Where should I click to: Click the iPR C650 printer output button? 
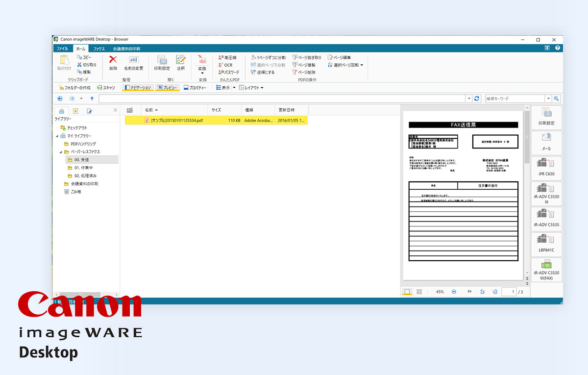546,168
